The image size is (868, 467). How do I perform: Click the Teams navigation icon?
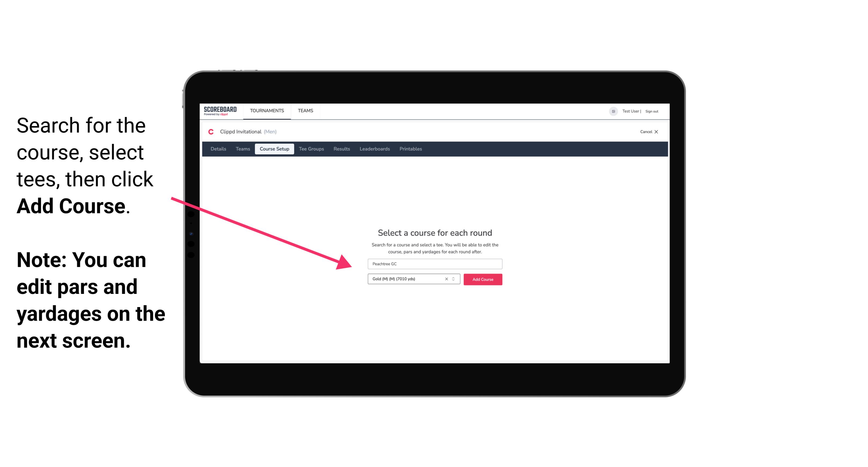[x=305, y=110]
